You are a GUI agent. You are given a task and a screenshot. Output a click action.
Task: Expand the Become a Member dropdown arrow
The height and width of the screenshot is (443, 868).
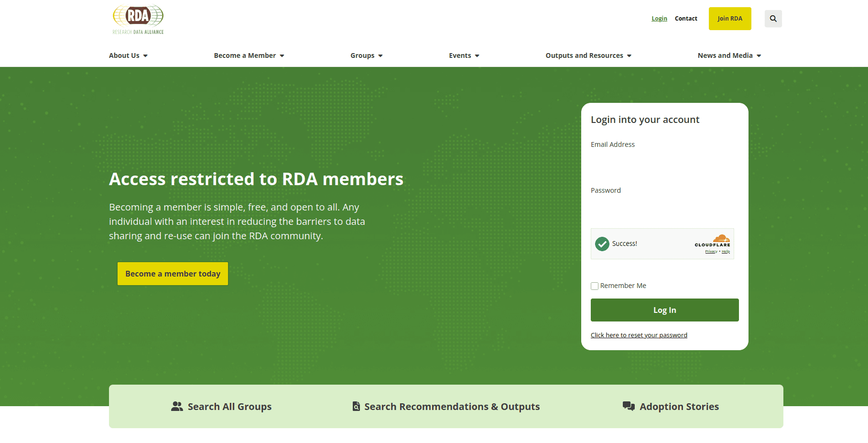click(282, 56)
